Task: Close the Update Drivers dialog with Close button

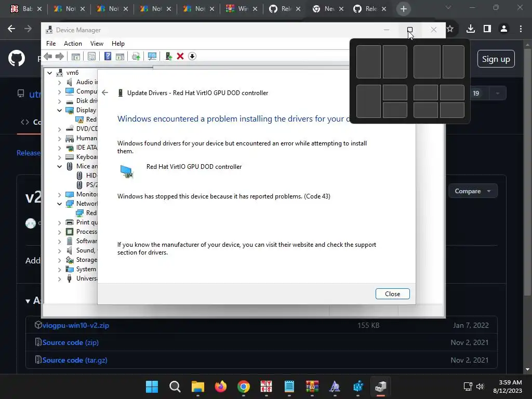Action: 393,294
